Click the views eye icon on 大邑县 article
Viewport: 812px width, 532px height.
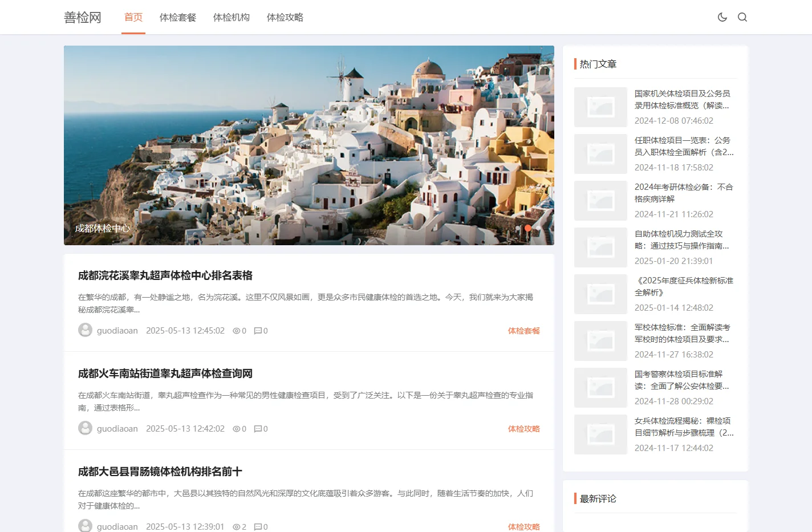pyautogui.click(x=236, y=527)
